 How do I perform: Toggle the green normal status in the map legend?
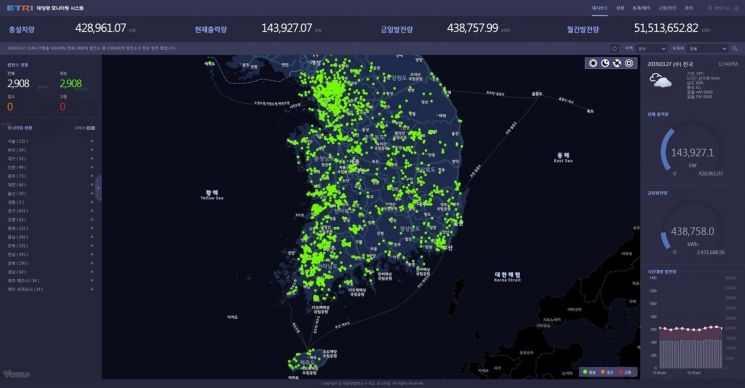pyautogui.click(x=589, y=372)
